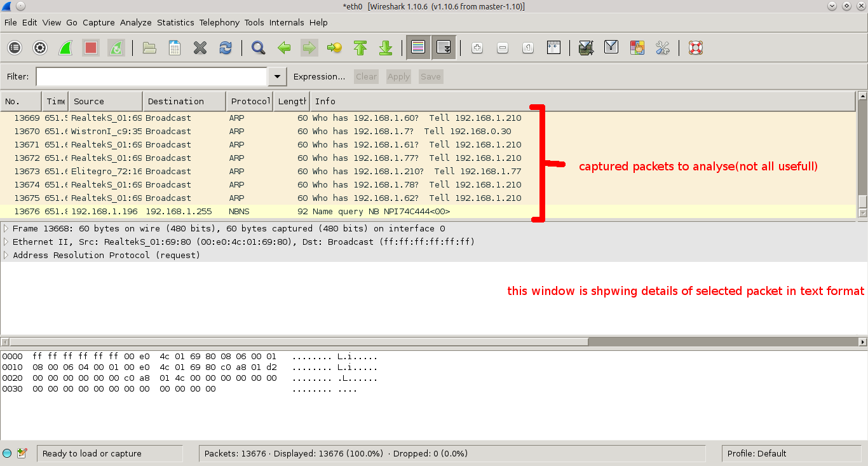Open the Internals menu
Image resolution: width=868 pixels, height=466 pixels.
[287, 22]
